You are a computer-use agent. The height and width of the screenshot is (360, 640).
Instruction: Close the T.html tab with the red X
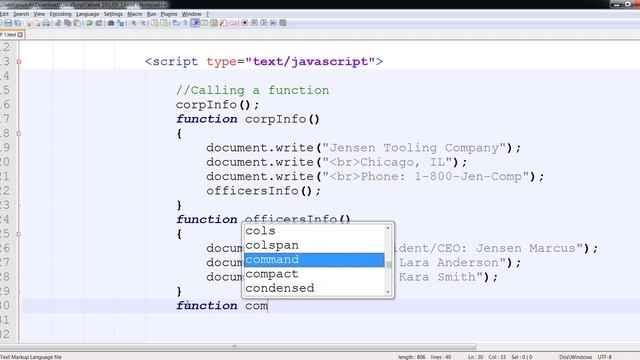tap(20, 35)
